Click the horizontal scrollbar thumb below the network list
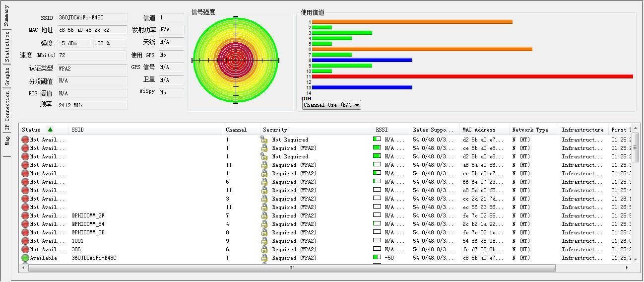Viewport: 644px width, 282px height. click(292, 268)
